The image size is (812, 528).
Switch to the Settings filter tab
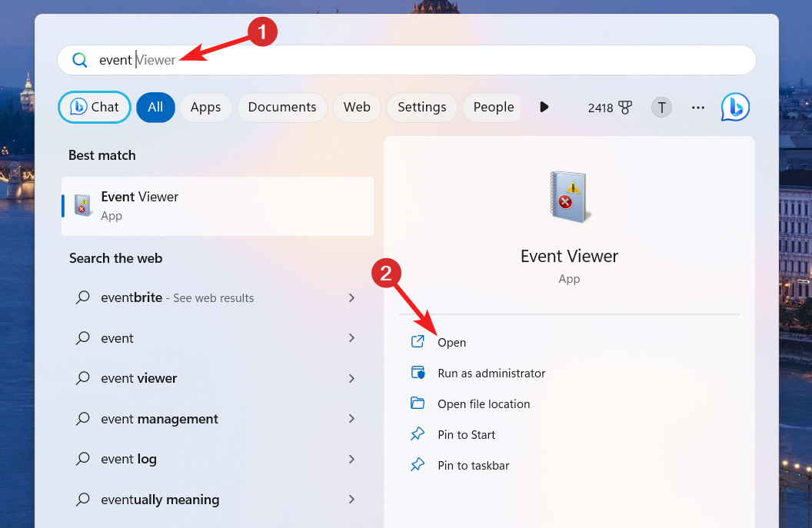[x=422, y=107]
